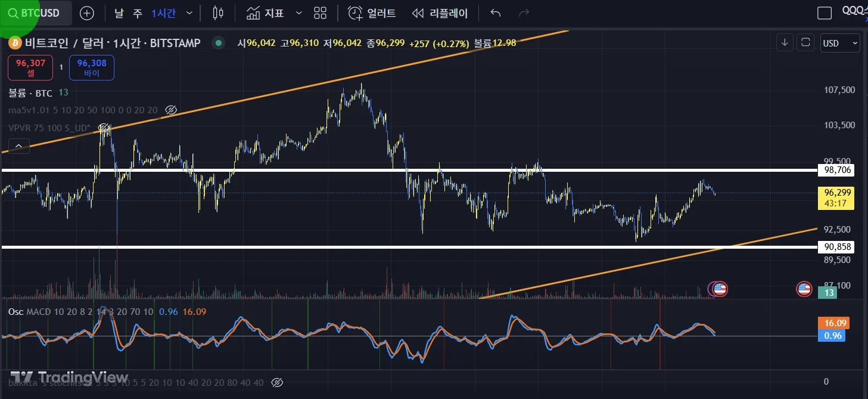Click the down arrow icon near USD
Viewport: 868px width, 399px height.
[785, 42]
